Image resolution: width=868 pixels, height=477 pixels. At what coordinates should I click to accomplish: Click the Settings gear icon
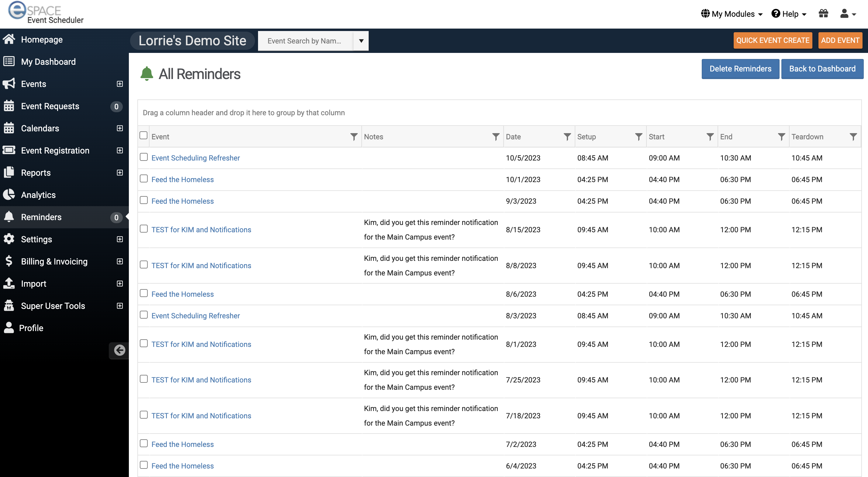coord(9,239)
